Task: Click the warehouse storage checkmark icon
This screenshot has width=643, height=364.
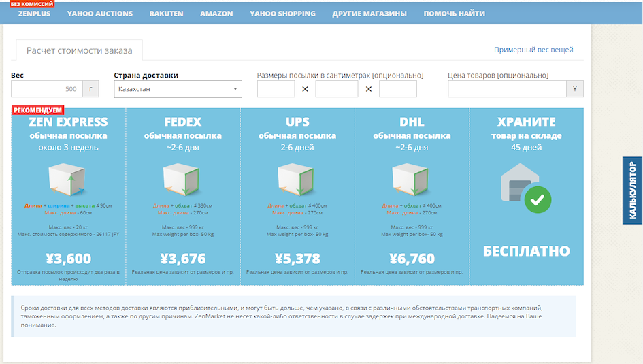Action: tap(538, 199)
